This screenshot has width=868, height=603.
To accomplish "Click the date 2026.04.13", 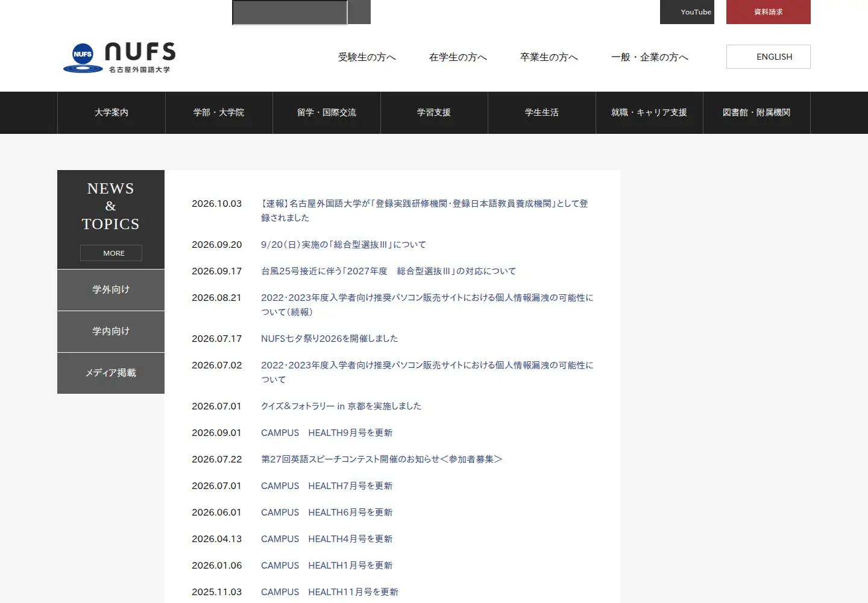I will 217,539.
